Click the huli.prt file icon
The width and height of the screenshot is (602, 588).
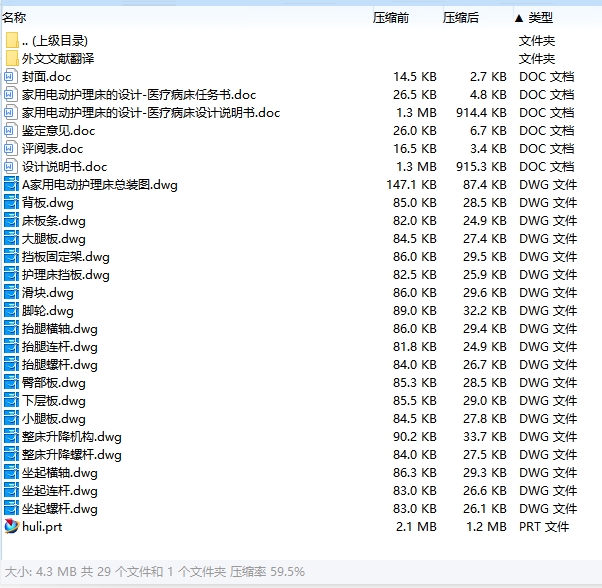11,526
